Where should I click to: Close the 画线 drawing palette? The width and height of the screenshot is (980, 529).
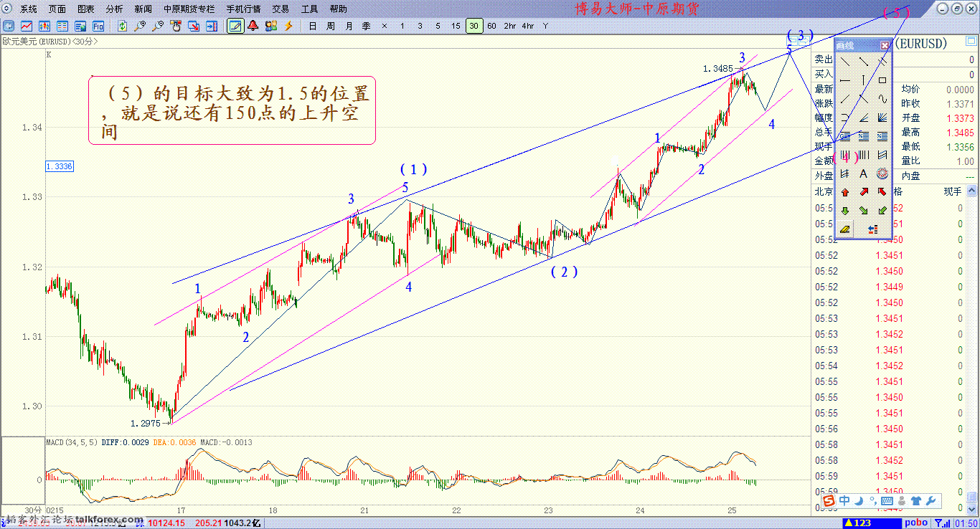pos(885,45)
